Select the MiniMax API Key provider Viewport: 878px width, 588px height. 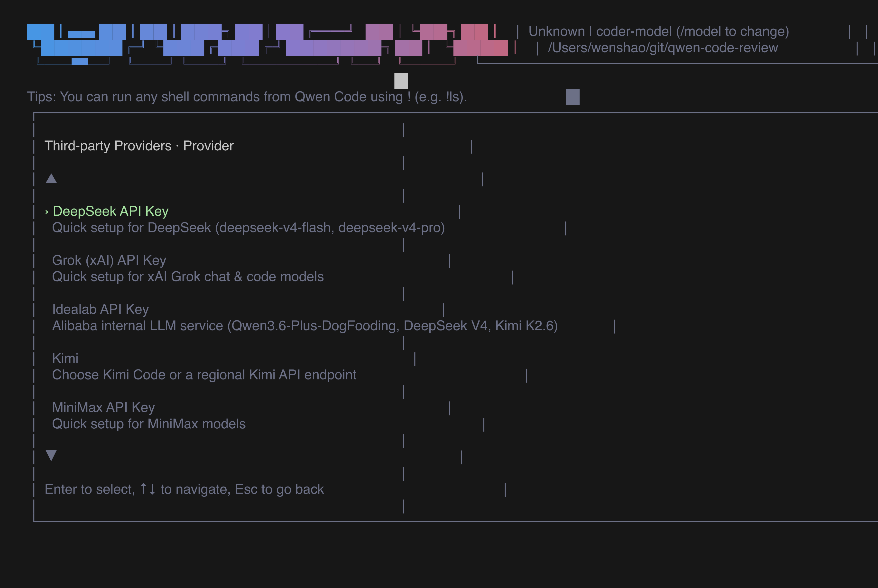tap(103, 407)
